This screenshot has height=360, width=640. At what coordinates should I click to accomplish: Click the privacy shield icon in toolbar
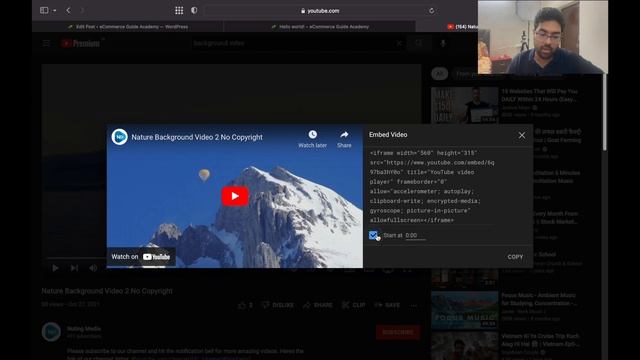click(194, 10)
